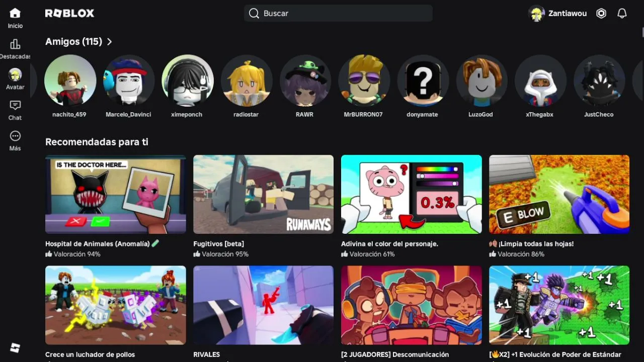Click the Recomendadas para ti heading
The width and height of the screenshot is (644, 362).
coord(97,142)
